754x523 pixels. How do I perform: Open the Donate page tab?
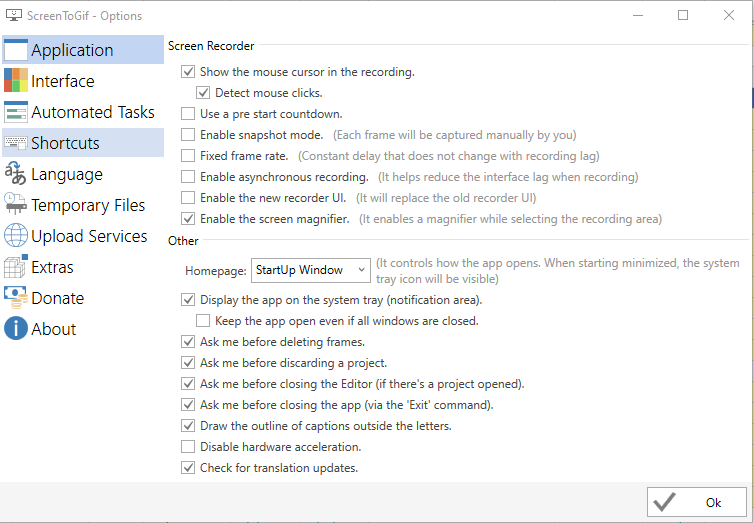coord(83,298)
